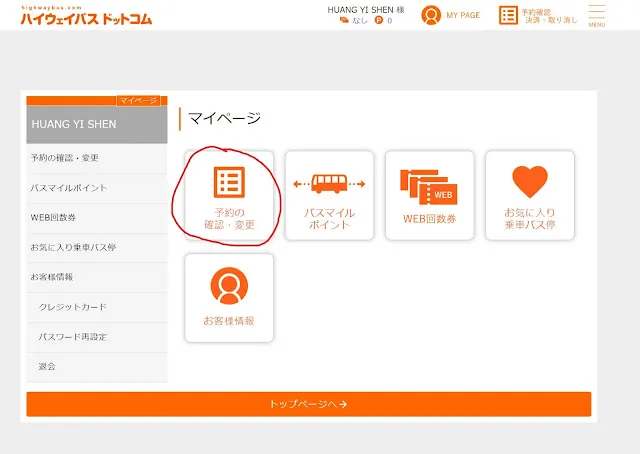Select お気に入り乗車バス停 in the sidebar
The width and height of the screenshot is (640, 454).
tap(97, 248)
